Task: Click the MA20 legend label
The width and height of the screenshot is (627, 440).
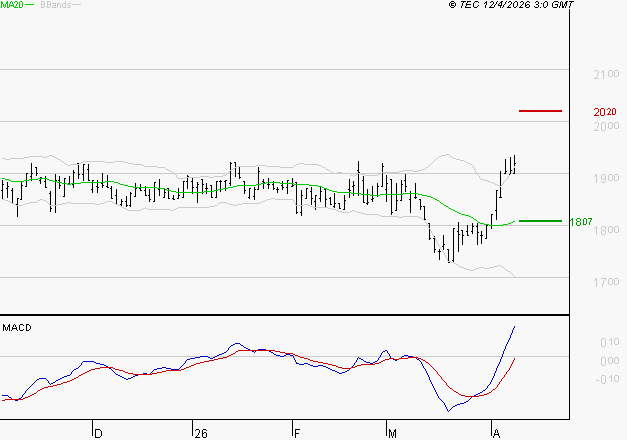Action: pyautogui.click(x=11, y=5)
